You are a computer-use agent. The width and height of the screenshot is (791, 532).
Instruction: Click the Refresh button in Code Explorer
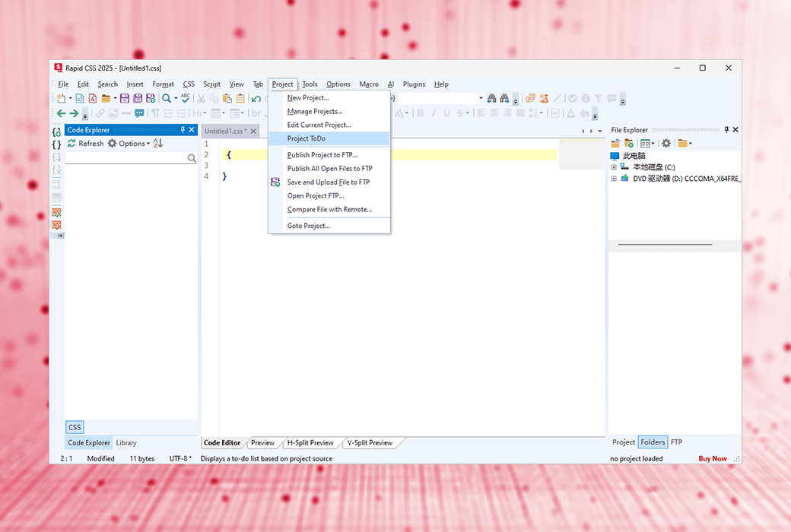click(85, 143)
